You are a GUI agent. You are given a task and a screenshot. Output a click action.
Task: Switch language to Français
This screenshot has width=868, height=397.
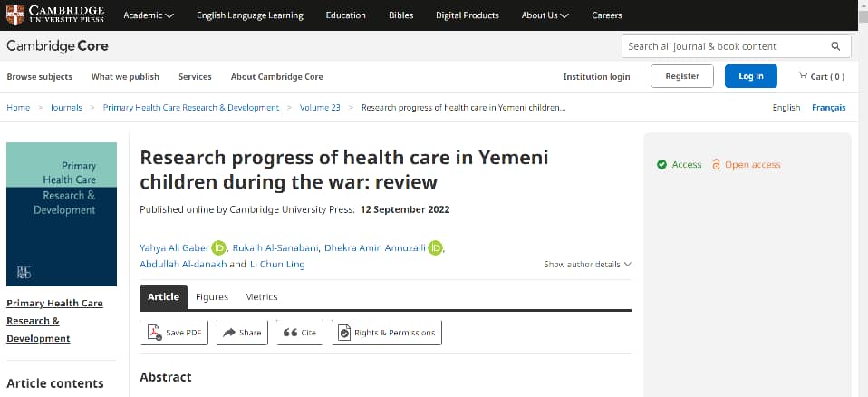pyautogui.click(x=828, y=107)
